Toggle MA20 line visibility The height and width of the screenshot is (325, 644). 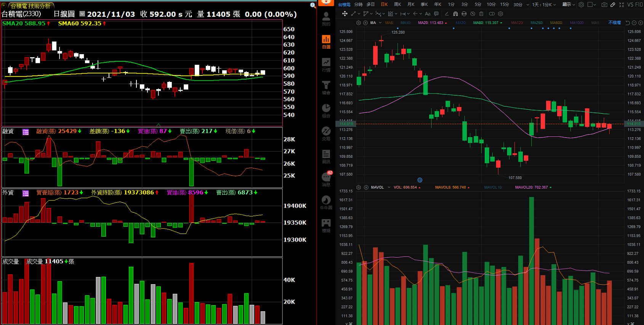[x=432, y=23]
